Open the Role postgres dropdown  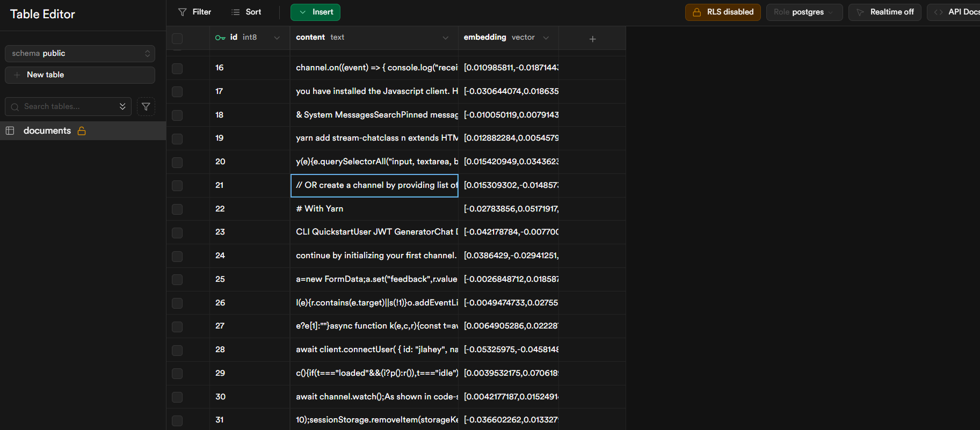804,12
